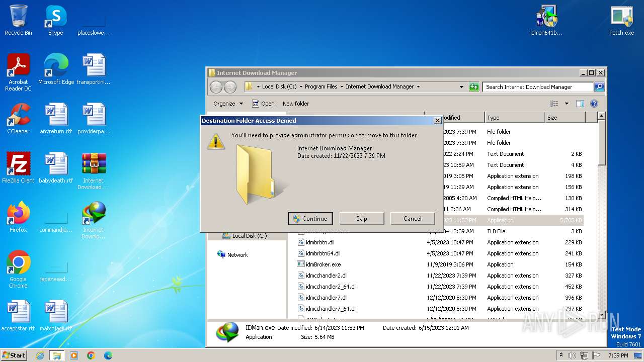Open the Recycle Bin desktop icon
The image size is (644, 362).
pyautogui.click(x=18, y=20)
